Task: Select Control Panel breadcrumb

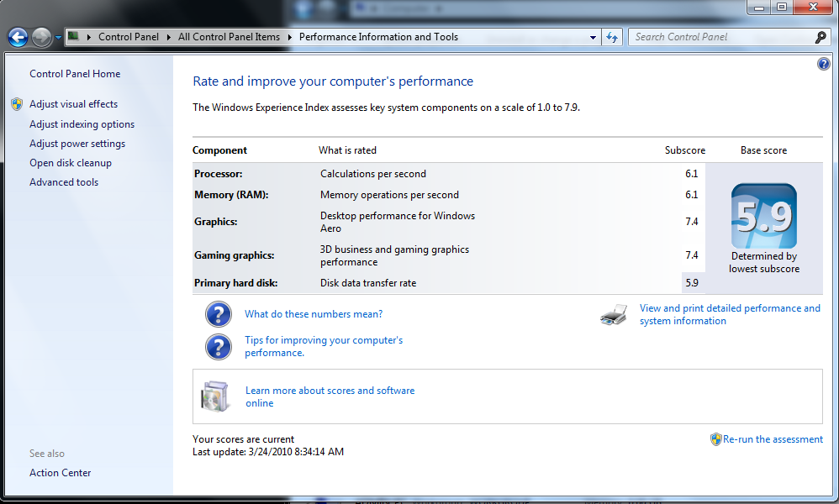Action: (129, 37)
